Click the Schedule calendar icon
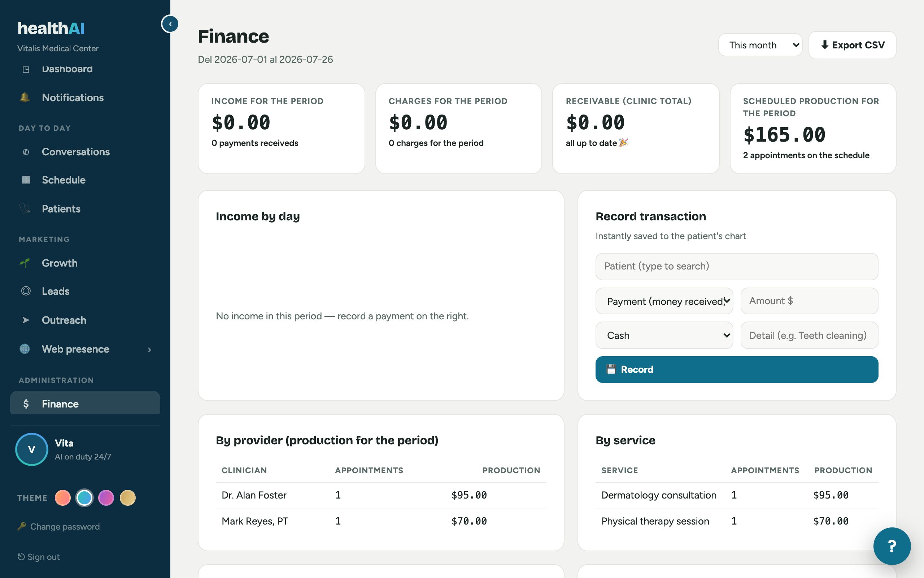 [26, 180]
